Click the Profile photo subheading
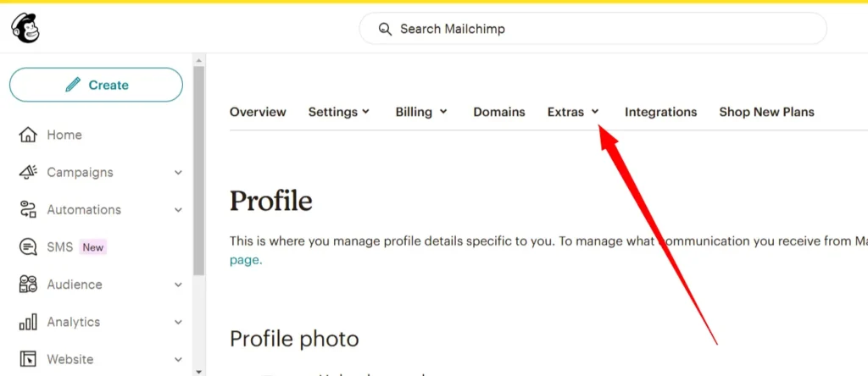The height and width of the screenshot is (376, 868). click(x=294, y=339)
